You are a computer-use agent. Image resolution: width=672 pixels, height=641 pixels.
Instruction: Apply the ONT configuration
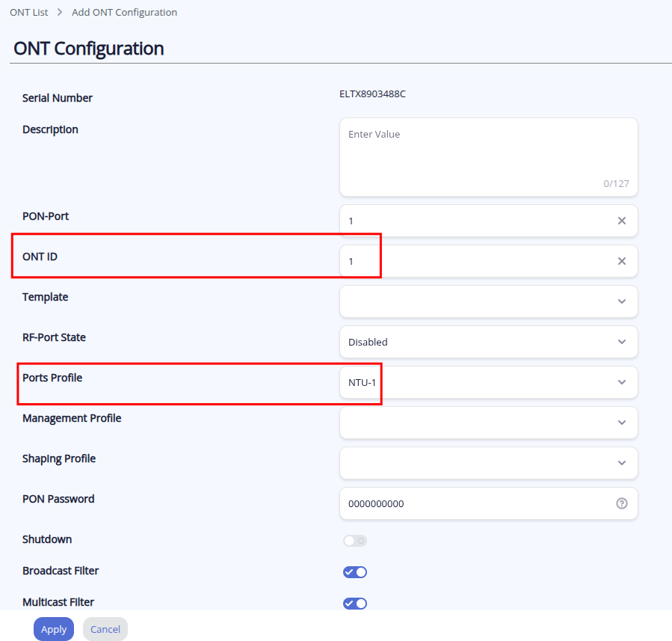pyautogui.click(x=54, y=629)
